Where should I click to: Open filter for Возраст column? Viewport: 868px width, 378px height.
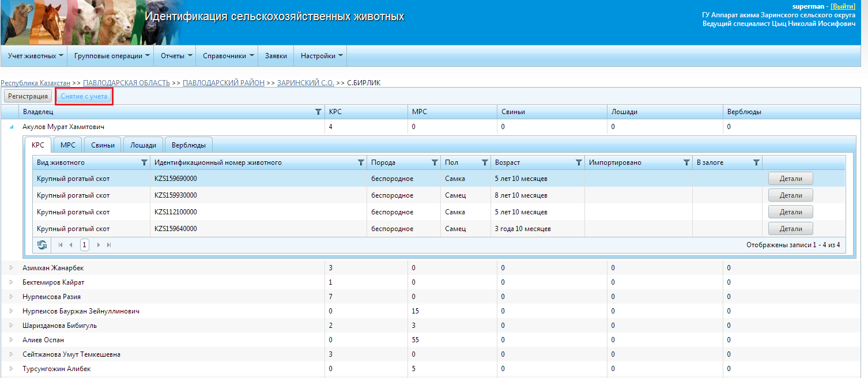(579, 162)
